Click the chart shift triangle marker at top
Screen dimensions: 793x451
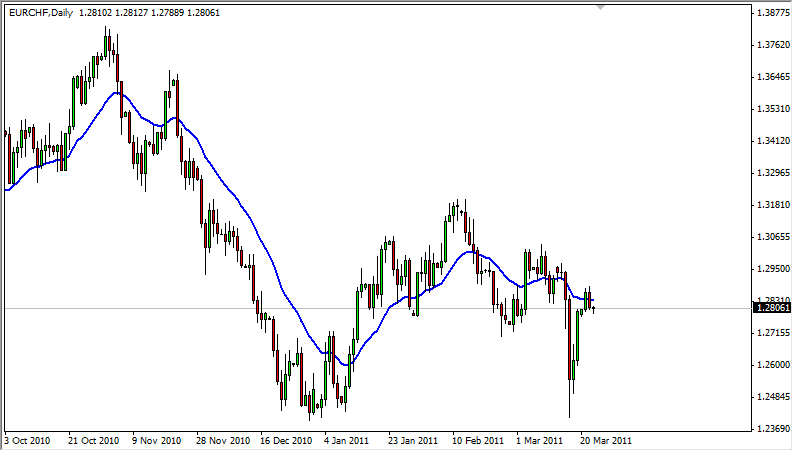click(x=600, y=8)
